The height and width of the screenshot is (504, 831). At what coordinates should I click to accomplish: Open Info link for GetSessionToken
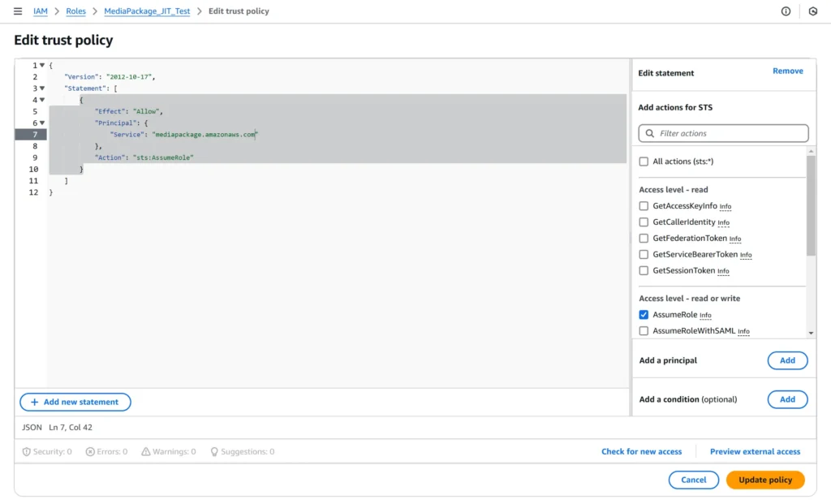[x=723, y=271]
